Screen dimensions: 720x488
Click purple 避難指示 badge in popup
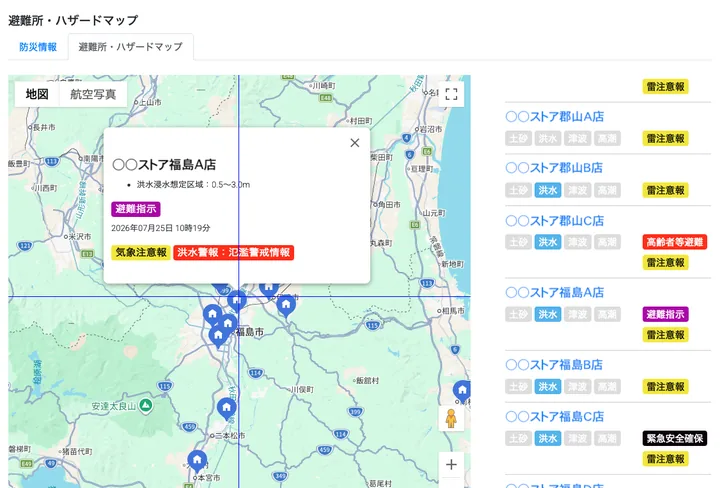[136, 209]
